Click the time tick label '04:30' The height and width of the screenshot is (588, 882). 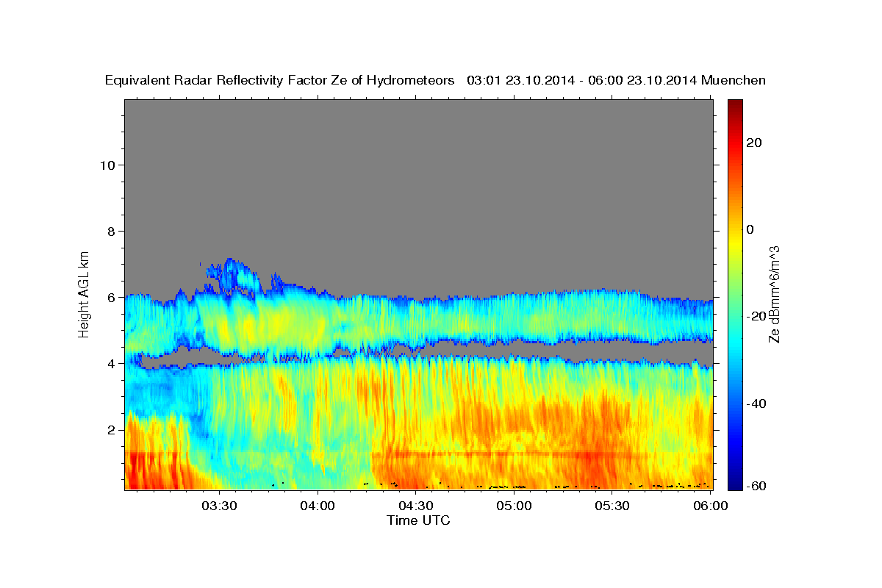pyautogui.click(x=416, y=506)
